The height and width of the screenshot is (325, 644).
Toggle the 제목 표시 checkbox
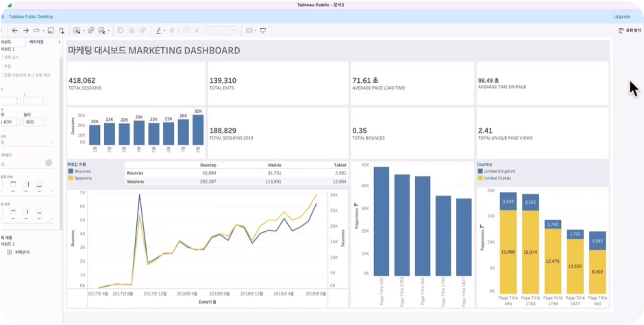[x=1, y=57]
